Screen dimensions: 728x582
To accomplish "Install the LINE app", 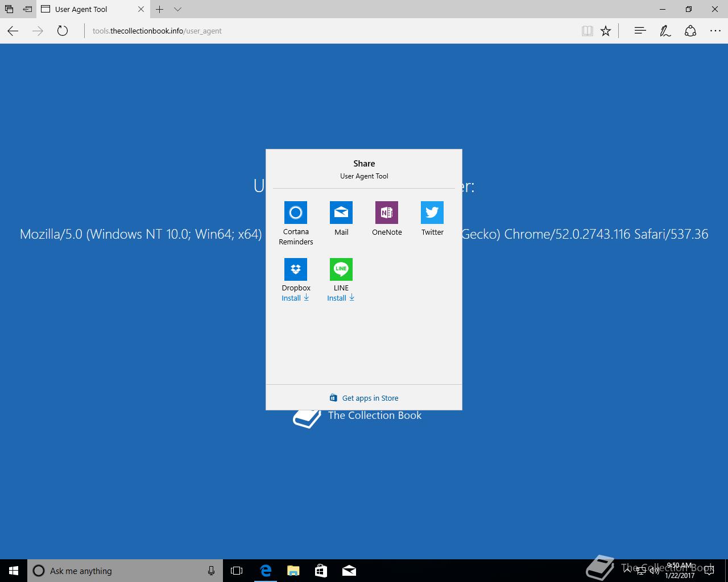I will tap(341, 298).
